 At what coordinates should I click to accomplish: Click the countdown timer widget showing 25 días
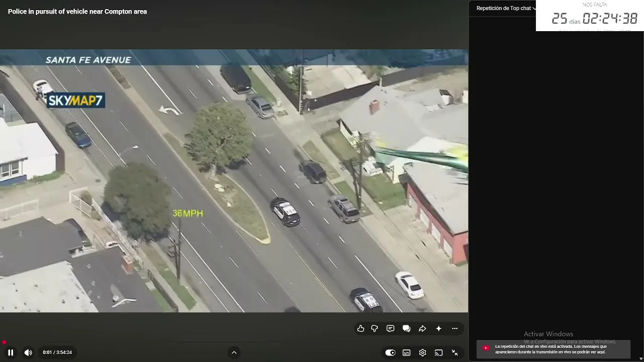[x=590, y=16]
